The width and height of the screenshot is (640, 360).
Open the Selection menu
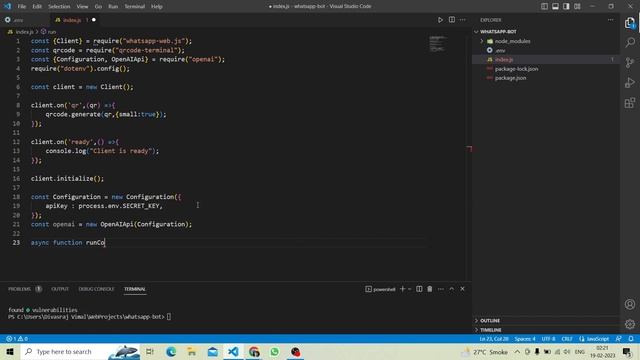pyautogui.click(x=59, y=6)
